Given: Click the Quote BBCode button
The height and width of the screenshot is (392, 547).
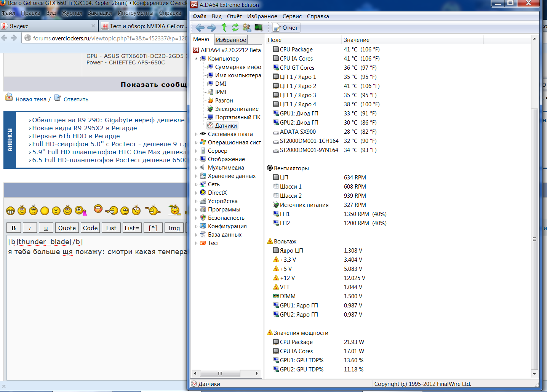Looking at the screenshot, I should (x=67, y=228).
